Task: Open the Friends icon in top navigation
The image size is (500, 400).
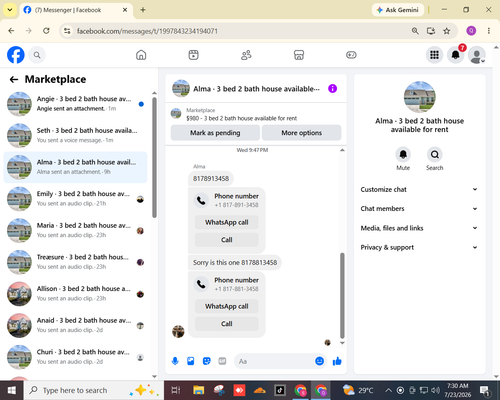Action: [x=246, y=55]
